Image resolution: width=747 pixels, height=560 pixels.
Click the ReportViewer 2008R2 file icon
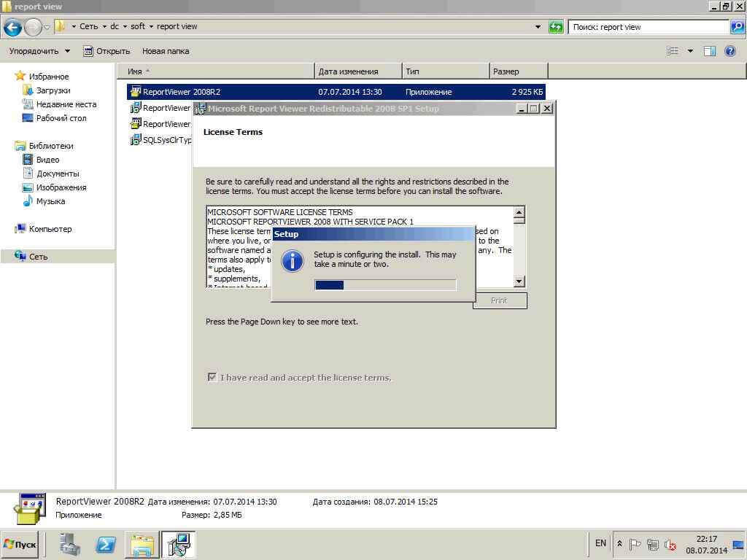[x=136, y=91]
